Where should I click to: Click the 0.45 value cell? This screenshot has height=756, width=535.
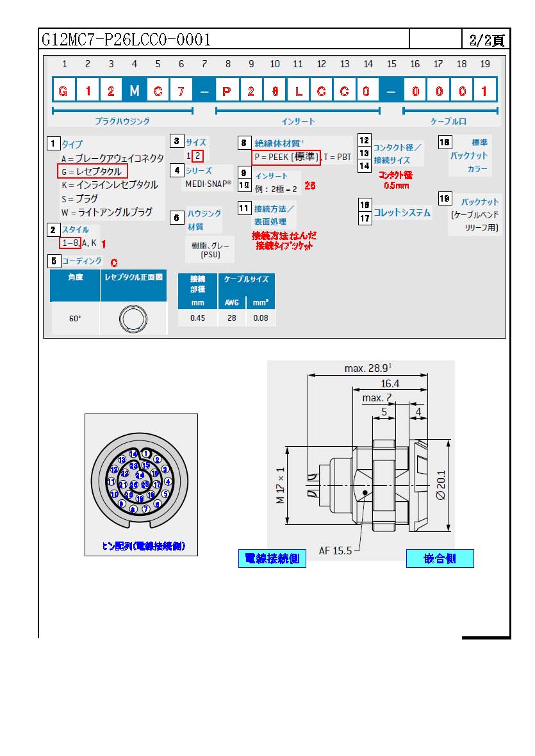click(x=198, y=318)
